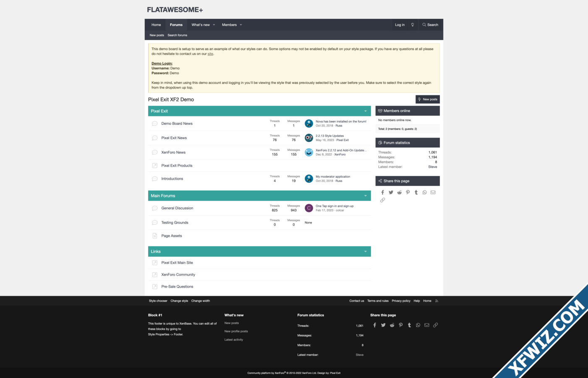Share via Facebook in the footer

pyautogui.click(x=375, y=325)
